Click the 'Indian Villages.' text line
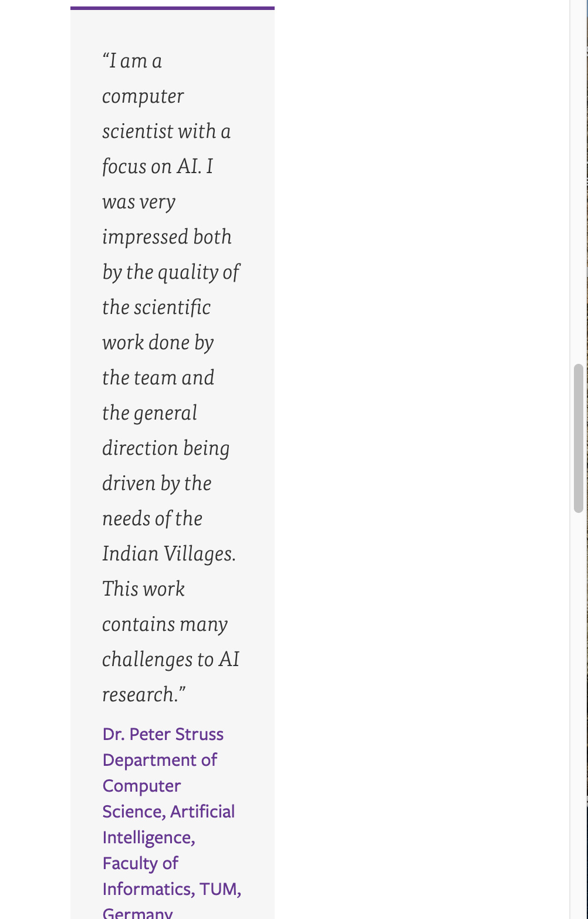The height and width of the screenshot is (919, 588). pos(169,554)
